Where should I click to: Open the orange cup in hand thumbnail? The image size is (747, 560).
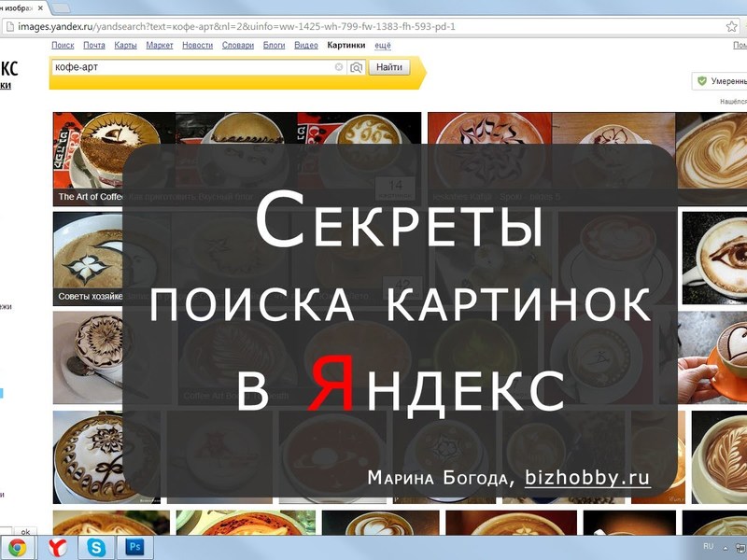(712, 357)
